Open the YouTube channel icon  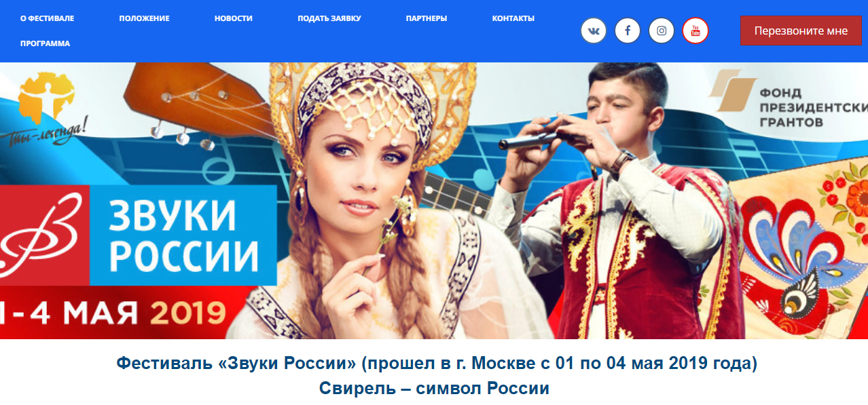pyautogui.click(x=695, y=31)
